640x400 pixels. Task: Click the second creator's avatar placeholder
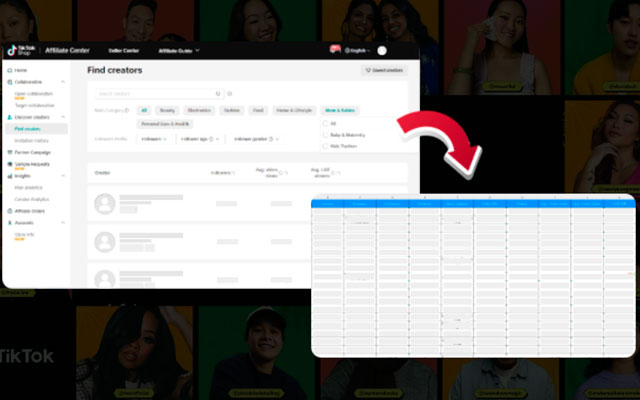[x=105, y=242]
